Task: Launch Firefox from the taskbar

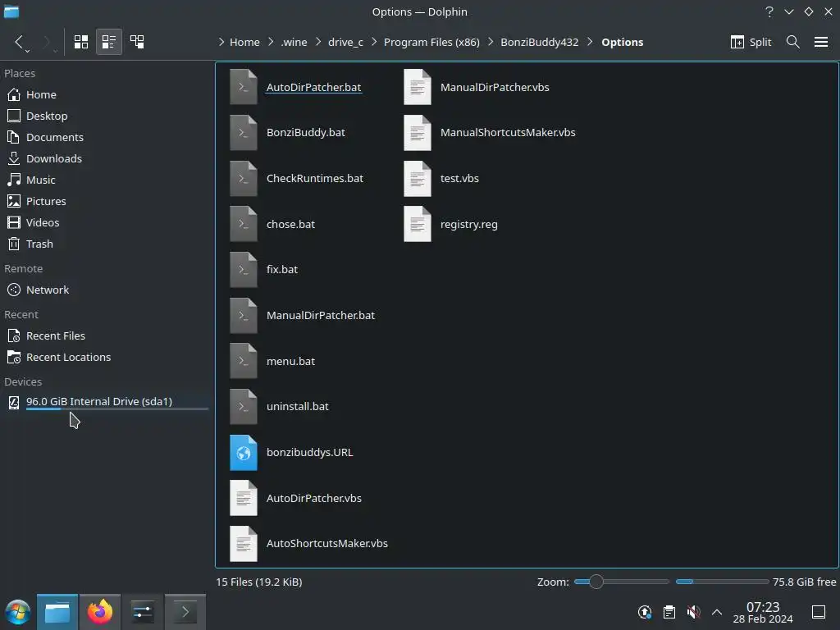Action: click(99, 612)
